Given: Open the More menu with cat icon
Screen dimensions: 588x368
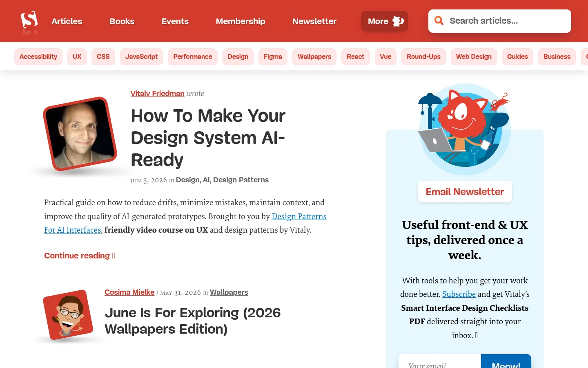Looking at the screenshot, I should coord(384,21).
